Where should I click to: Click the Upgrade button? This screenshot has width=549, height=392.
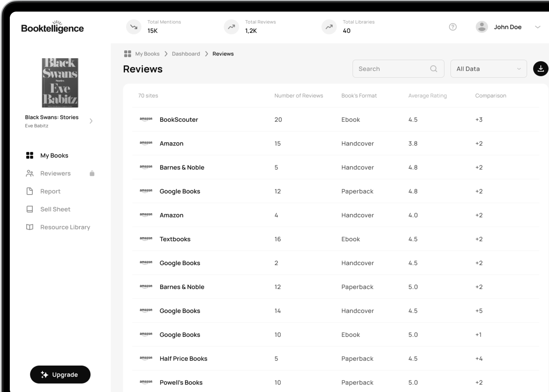(60, 375)
